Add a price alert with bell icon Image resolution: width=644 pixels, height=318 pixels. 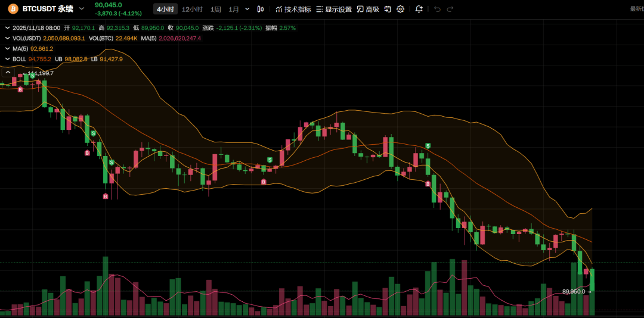(419, 10)
